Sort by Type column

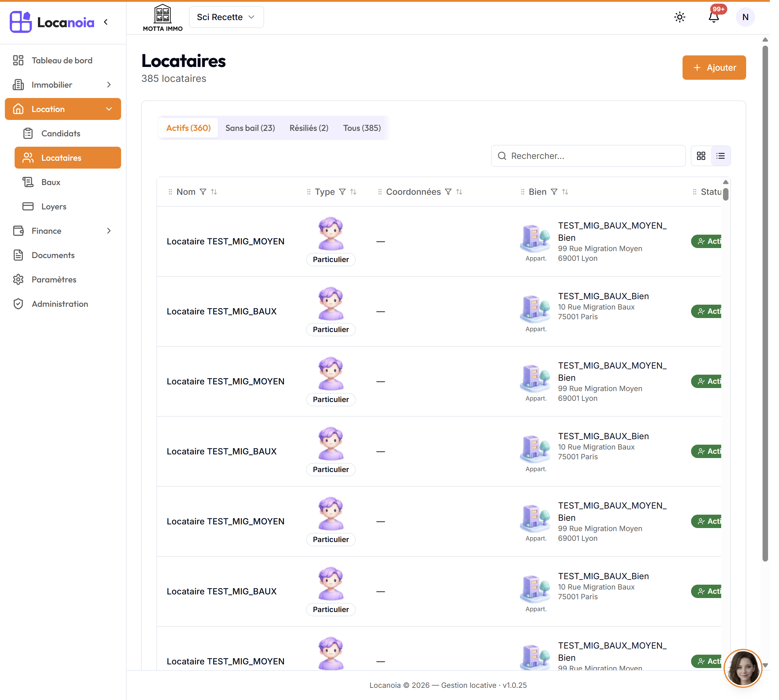353,192
